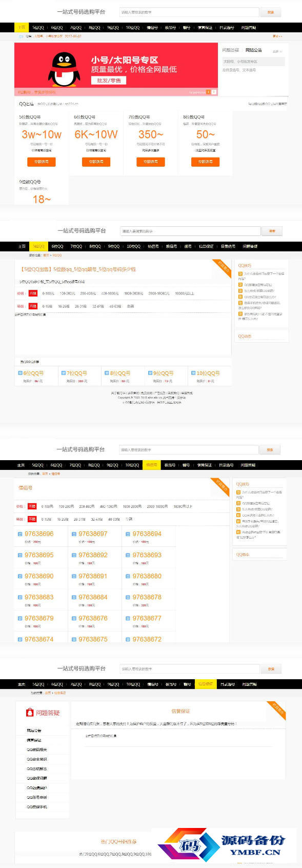
Task: Focus the search box on the home page header
Action: 189,12
